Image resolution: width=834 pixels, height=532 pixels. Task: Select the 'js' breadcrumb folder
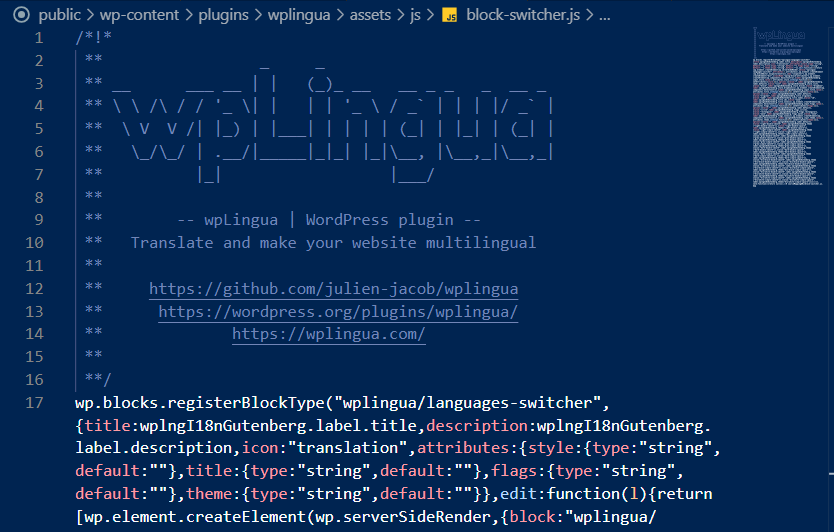point(415,15)
